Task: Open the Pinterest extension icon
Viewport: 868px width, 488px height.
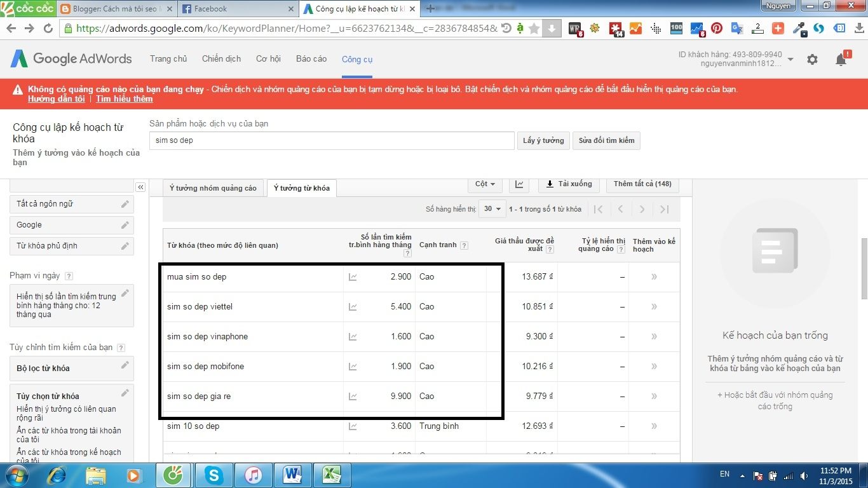Action: point(717,29)
